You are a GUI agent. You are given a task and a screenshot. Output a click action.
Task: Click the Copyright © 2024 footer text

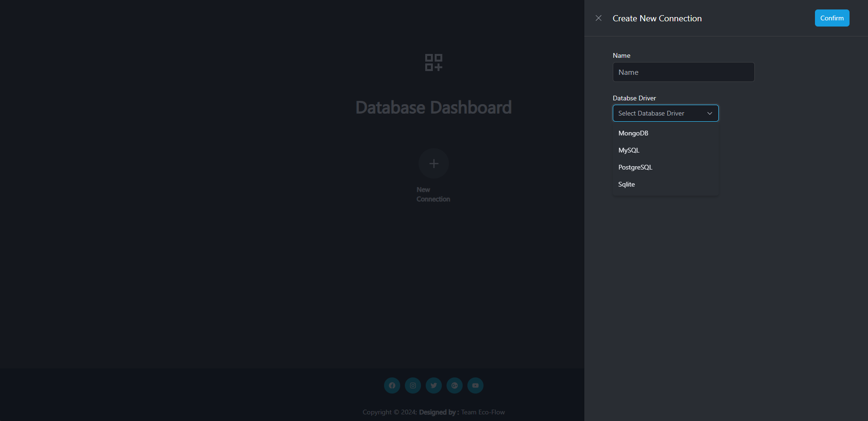point(390,412)
